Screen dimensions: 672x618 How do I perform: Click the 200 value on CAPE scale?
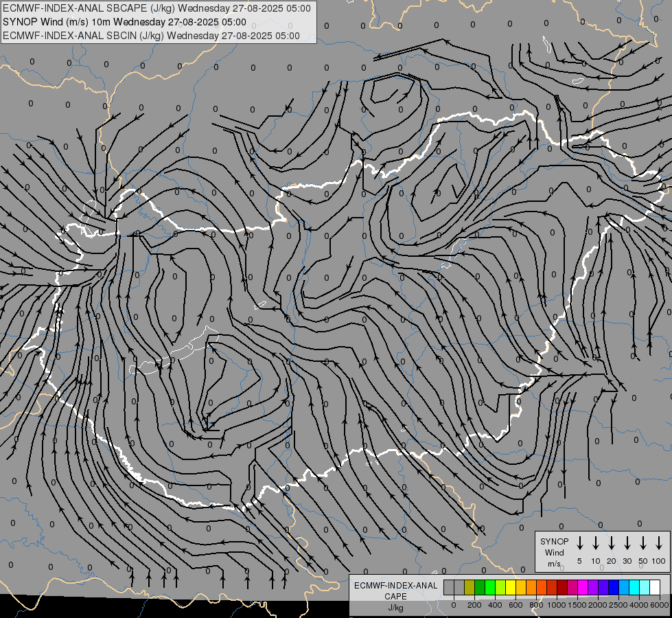coord(474,605)
